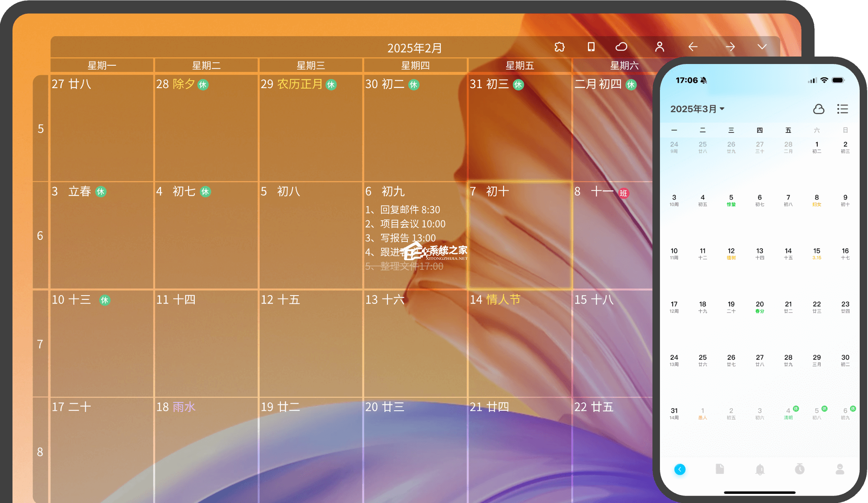Viewport: 868px width, 503px height.
Task: Go to next month with right arrow
Action: (730, 47)
